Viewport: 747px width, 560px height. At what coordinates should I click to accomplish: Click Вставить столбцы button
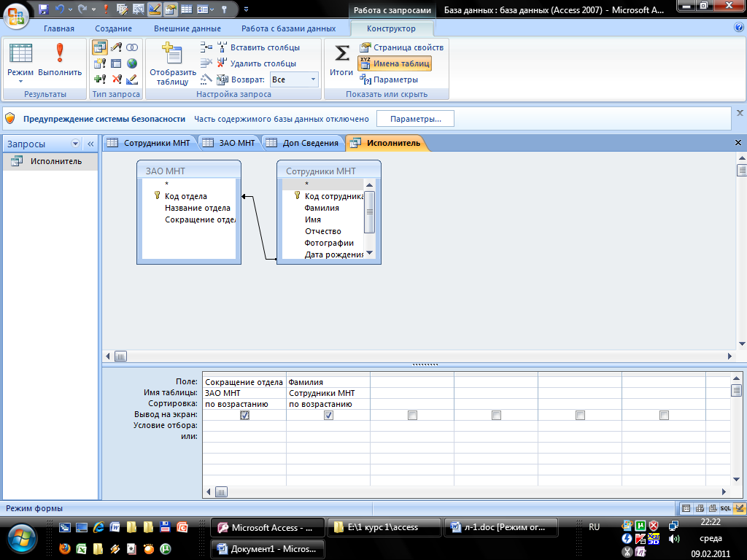pyautogui.click(x=259, y=47)
